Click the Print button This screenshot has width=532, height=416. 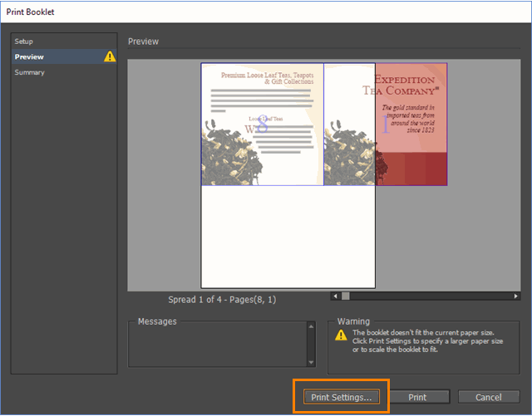(x=417, y=397)
